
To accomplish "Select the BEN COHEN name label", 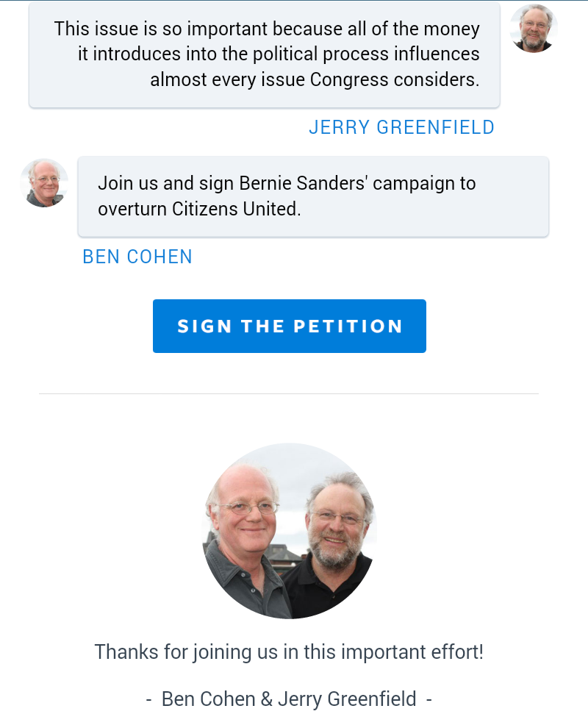I will coord(137,257).
